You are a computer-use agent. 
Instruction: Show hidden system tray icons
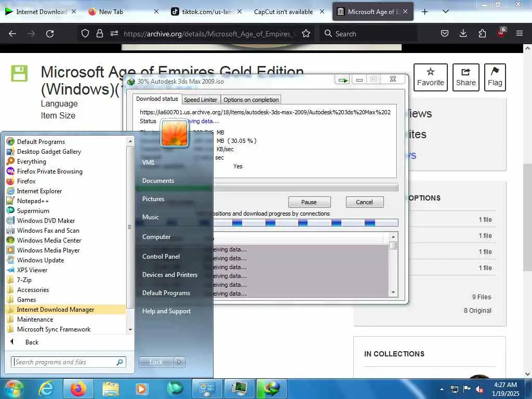(x=442, y=389)
